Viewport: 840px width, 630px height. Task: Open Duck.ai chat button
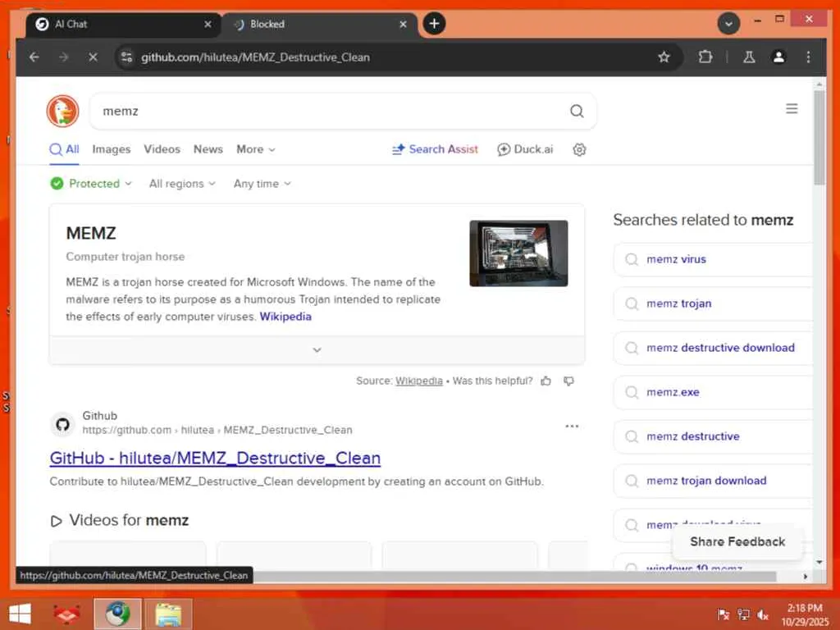tap(525, 149)
